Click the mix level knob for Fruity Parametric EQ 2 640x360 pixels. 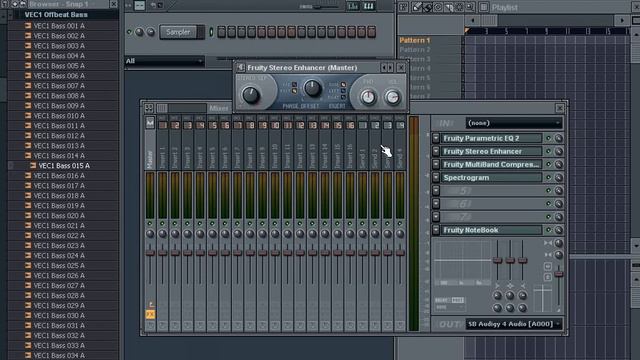pyautogui.click(x=559, y=138)
